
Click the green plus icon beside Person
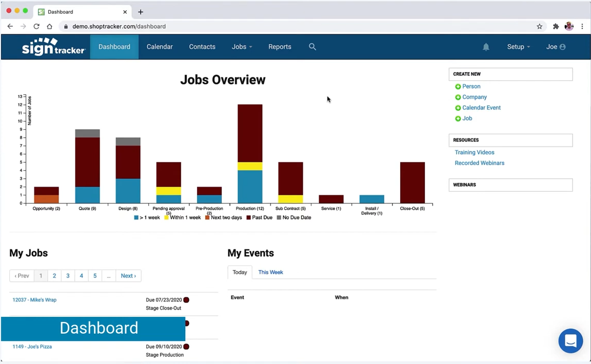click(458, 87)
